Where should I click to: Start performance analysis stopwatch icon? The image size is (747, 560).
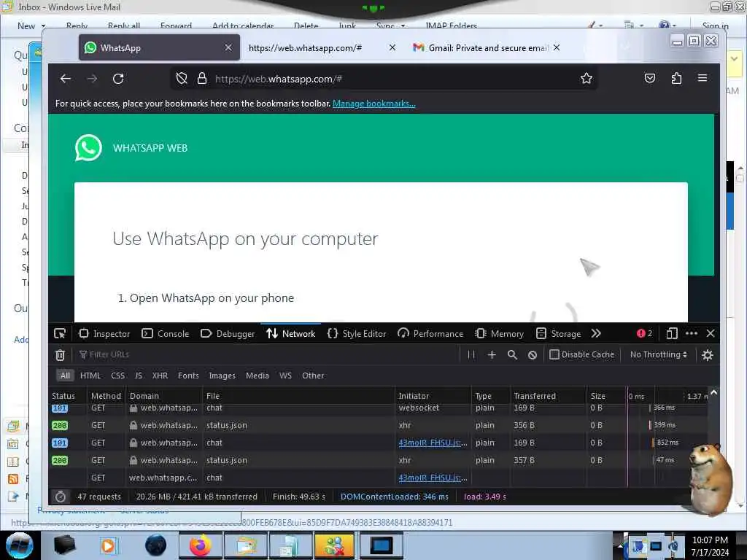click(x=60, y=497)
